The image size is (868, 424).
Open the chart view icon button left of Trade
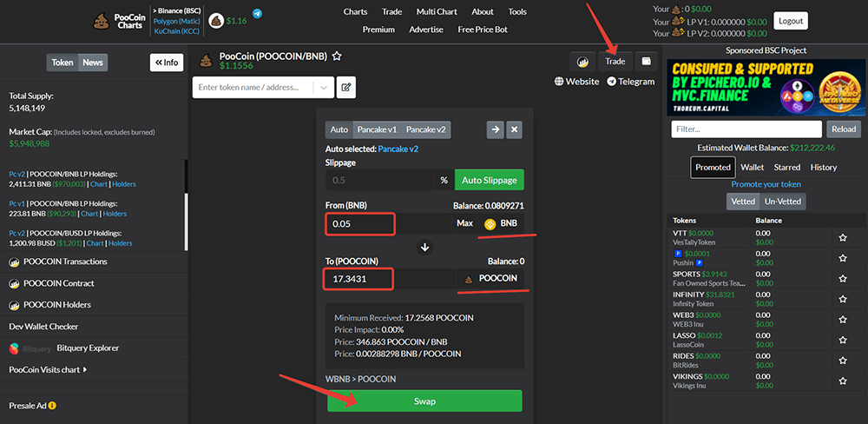[582, 61]
